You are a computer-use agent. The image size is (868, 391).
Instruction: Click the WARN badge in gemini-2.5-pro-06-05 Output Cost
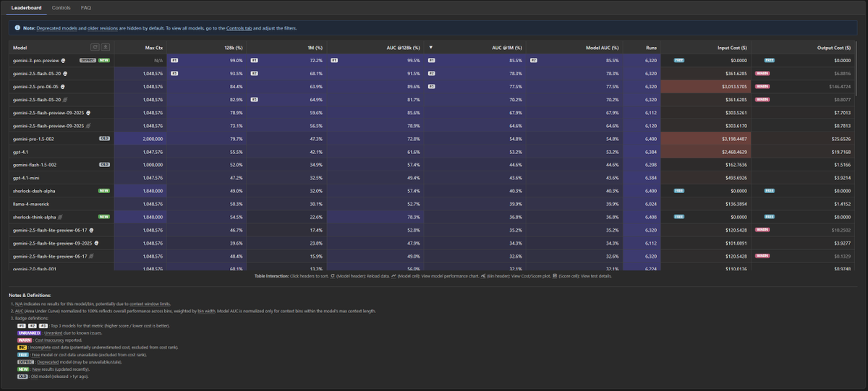point(762,86)
